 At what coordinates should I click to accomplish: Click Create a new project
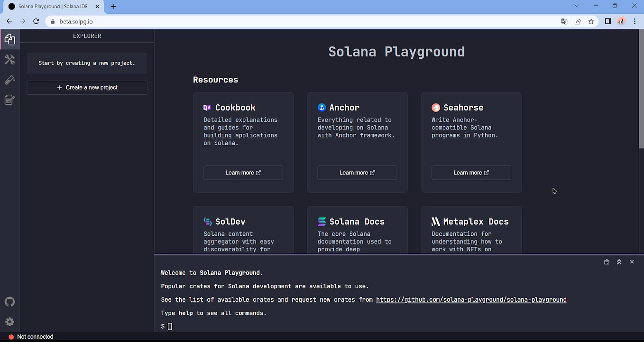click(87, 87)
